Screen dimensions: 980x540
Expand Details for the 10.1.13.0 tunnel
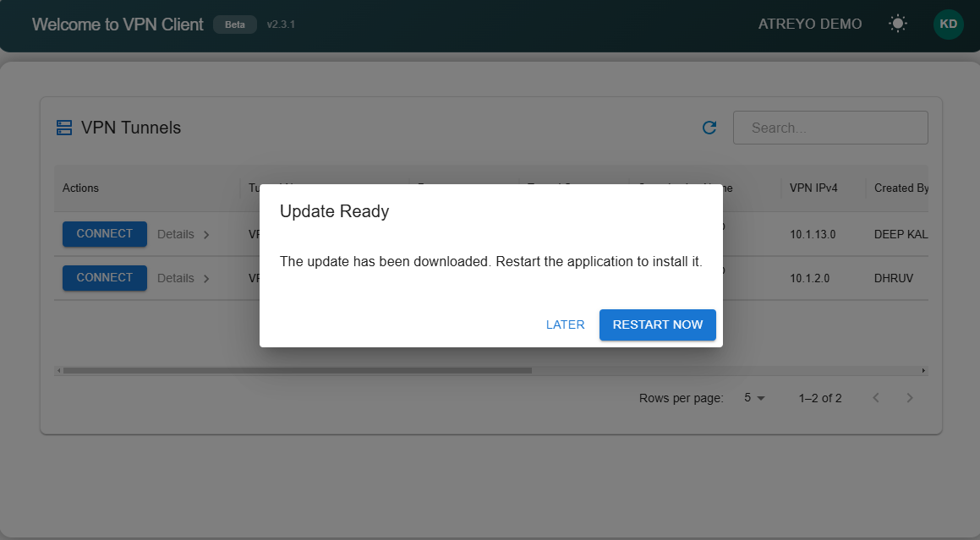pyautogui.click(x=183, y=234)
